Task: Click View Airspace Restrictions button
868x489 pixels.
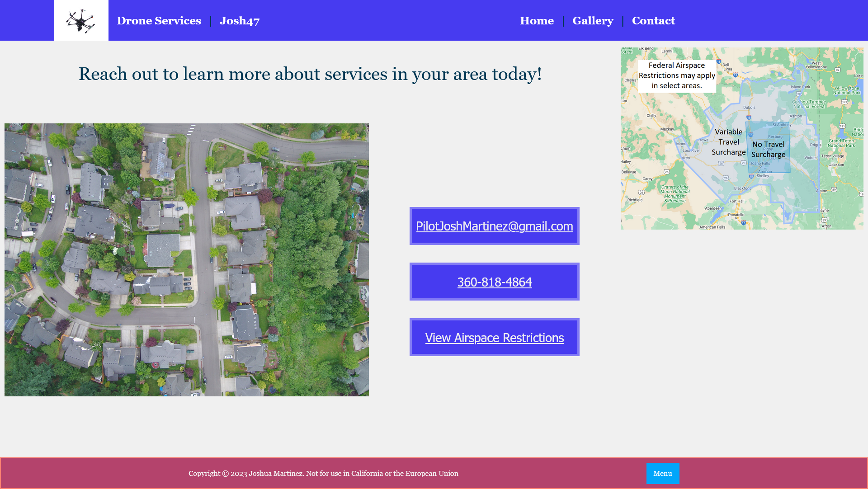Action: coord(494,337)
